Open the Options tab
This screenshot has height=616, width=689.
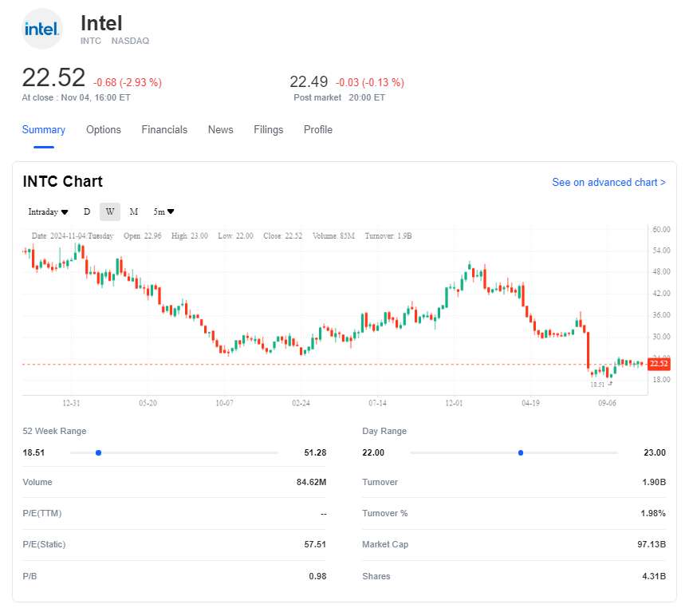click(x=104, y=130)
